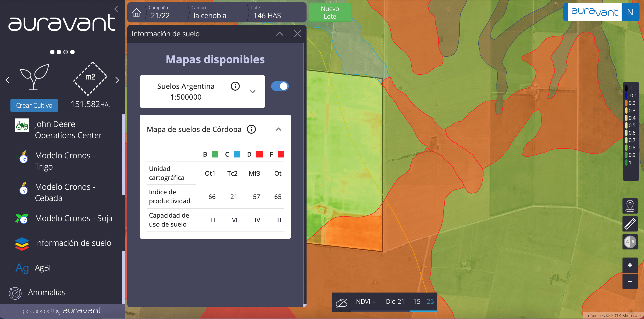The width and height of the screenshot is (644, 319).
Task: Select Dic '21 month on timeline
Action: (x=395, y=302)
